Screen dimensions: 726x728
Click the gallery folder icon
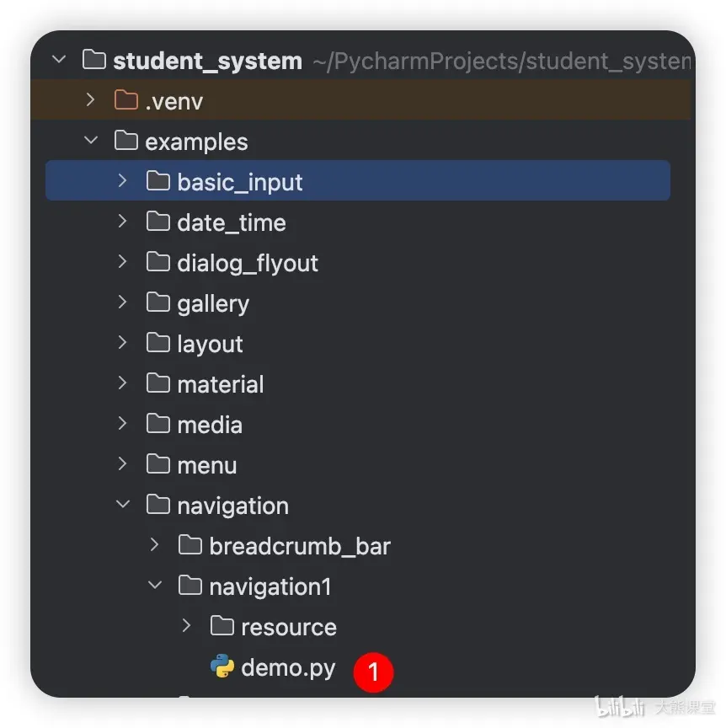[157, 302]
